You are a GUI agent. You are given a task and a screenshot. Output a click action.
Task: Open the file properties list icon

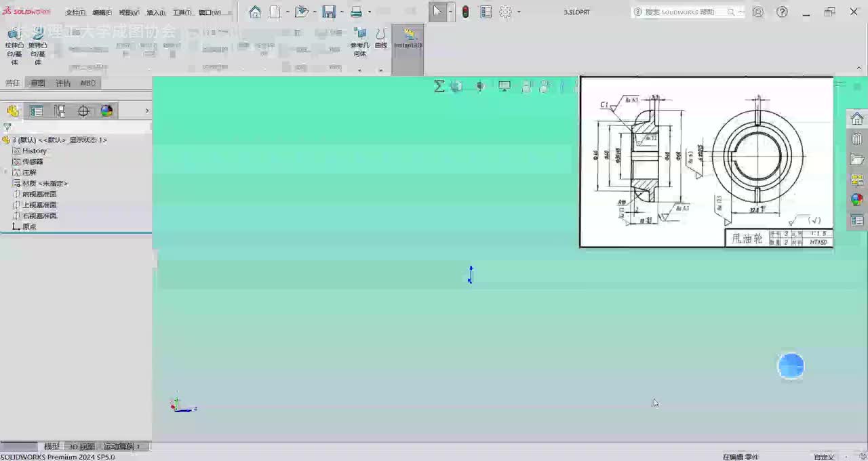tap(486, 12)
